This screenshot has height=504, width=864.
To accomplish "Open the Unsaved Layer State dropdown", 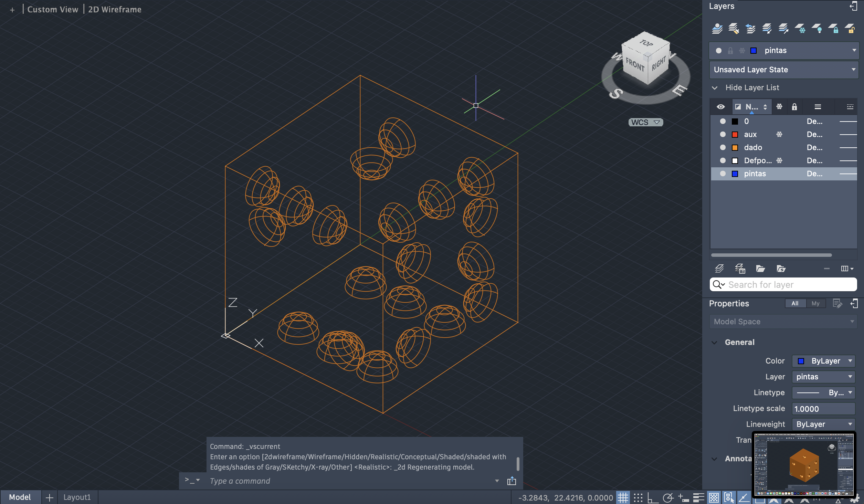I will coord(854,70).
